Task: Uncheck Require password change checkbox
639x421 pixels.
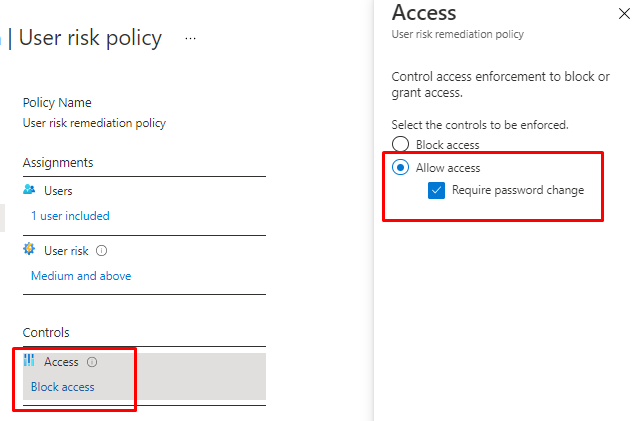Action: click(437, 190)
